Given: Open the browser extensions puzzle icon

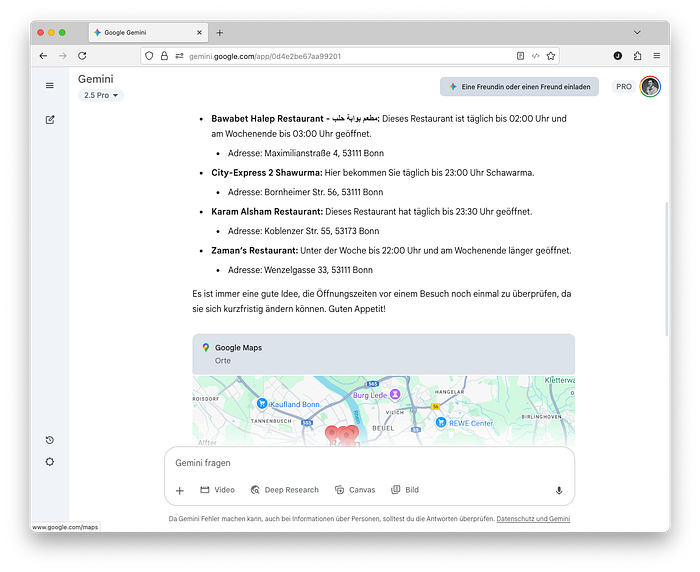Looking at the screenshot, I should pos(638,56).
